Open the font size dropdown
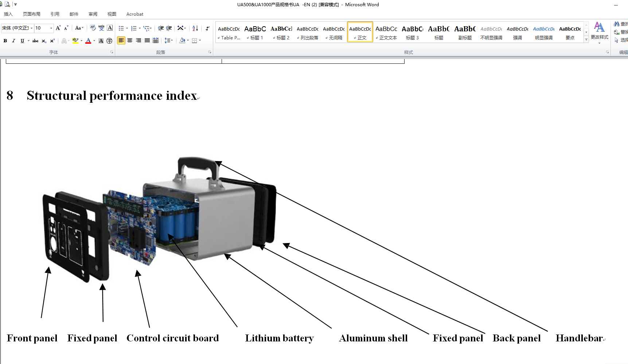 coord(51,28)
